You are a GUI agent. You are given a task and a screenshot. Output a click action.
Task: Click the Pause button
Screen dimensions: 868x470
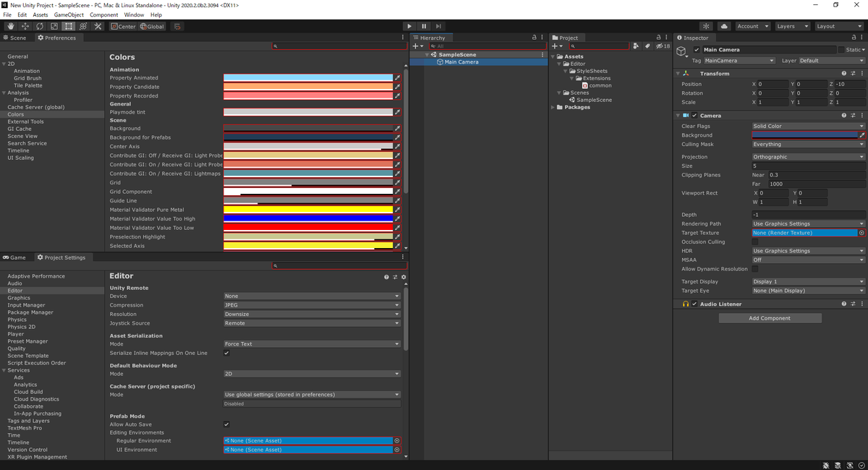coord(425,26)
